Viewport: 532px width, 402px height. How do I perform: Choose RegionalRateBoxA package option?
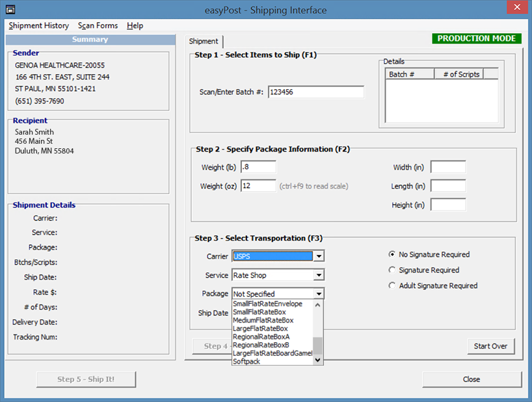(x=261, y=337)
